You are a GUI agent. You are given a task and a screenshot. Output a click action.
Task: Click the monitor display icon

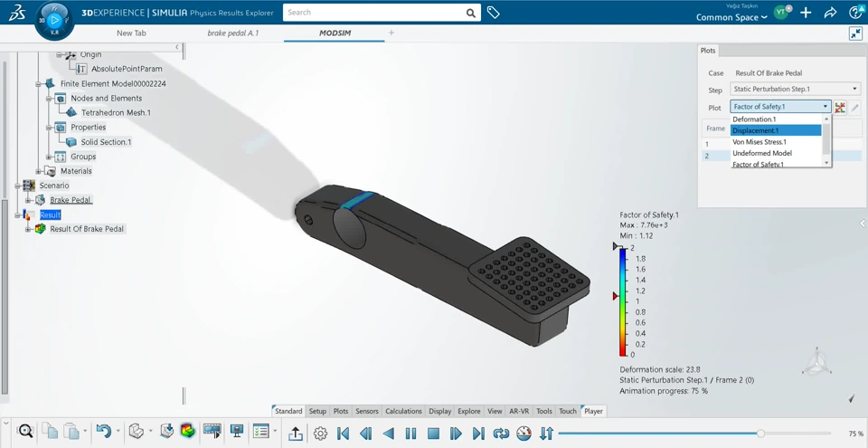click(x=237, y=431)
